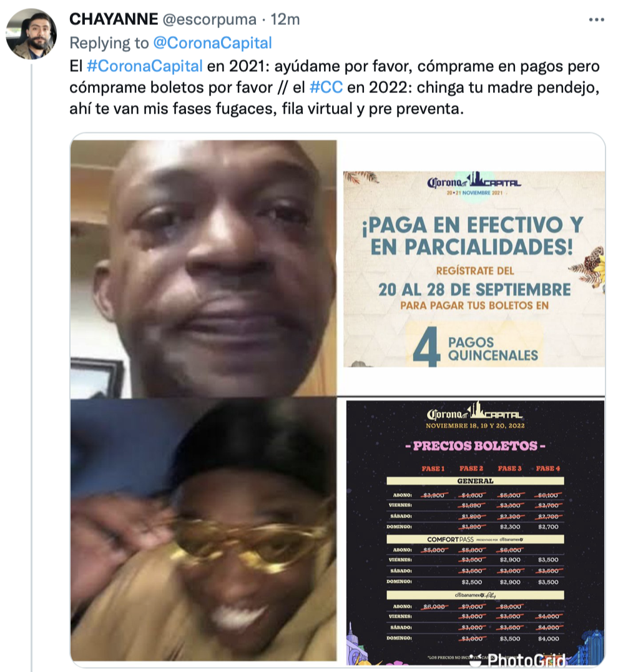This screenshot has height=672, width=618.
Task: Click the Corona Capital 2021 logo
Action: (474, 183)
